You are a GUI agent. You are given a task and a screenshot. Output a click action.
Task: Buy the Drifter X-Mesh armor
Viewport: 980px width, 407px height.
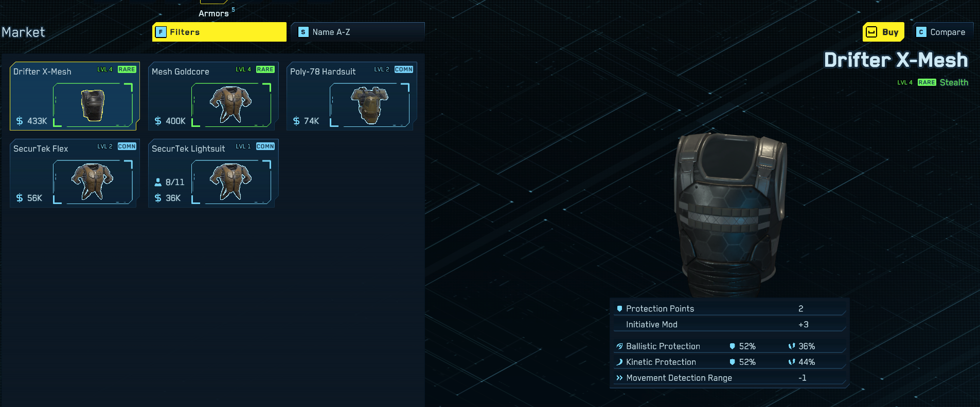click(x=883, y=32)
